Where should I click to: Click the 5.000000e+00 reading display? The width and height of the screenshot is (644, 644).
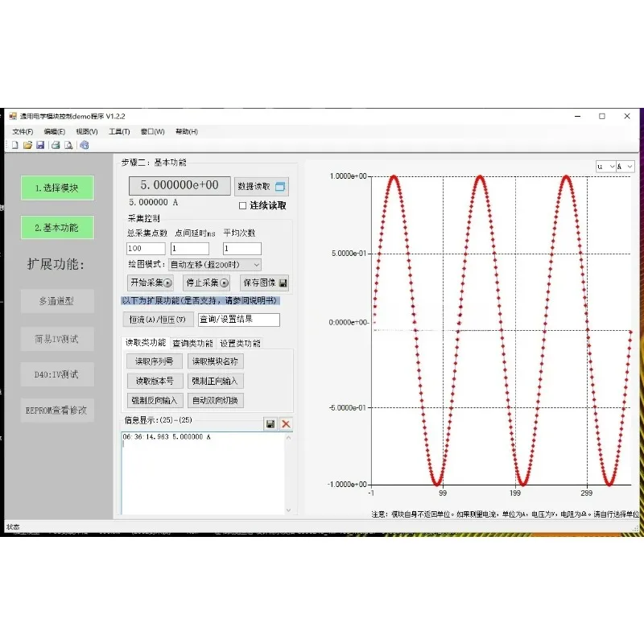tap(180, 186)
